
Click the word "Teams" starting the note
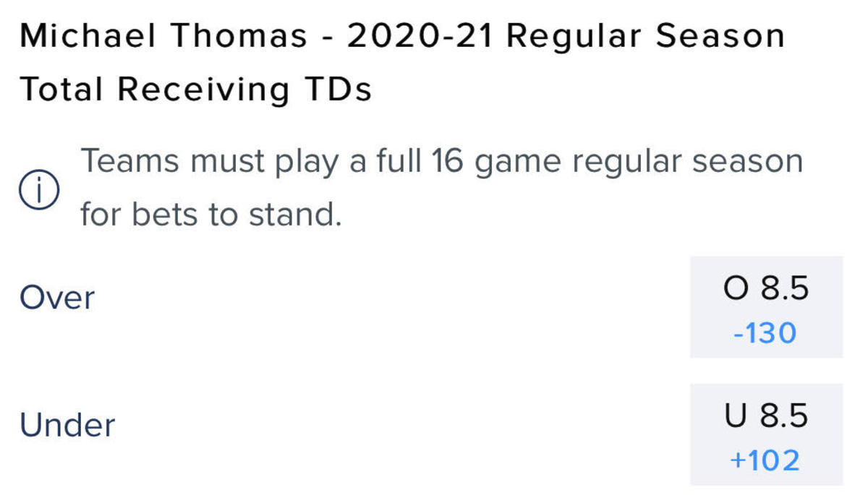(x=130, y=161)
